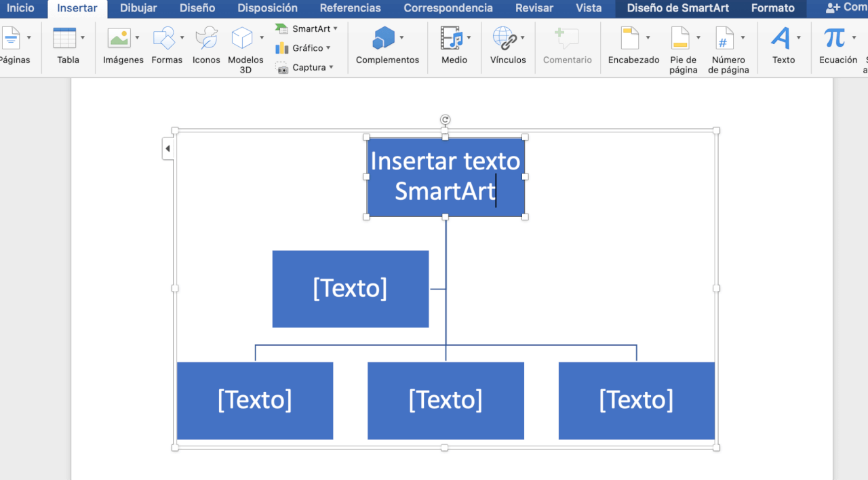
Task: Click the Imágenes picture icon
Action: (x=119, y=38)
